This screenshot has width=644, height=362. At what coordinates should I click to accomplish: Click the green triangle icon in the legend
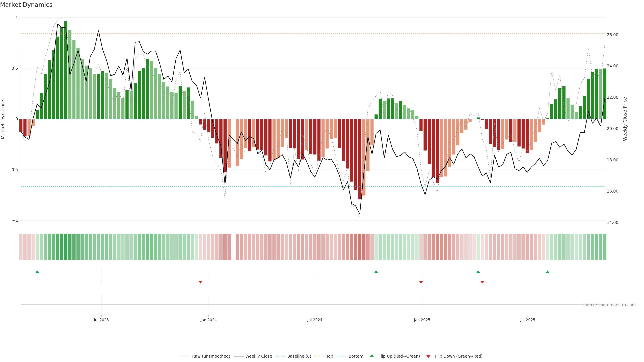372,356
